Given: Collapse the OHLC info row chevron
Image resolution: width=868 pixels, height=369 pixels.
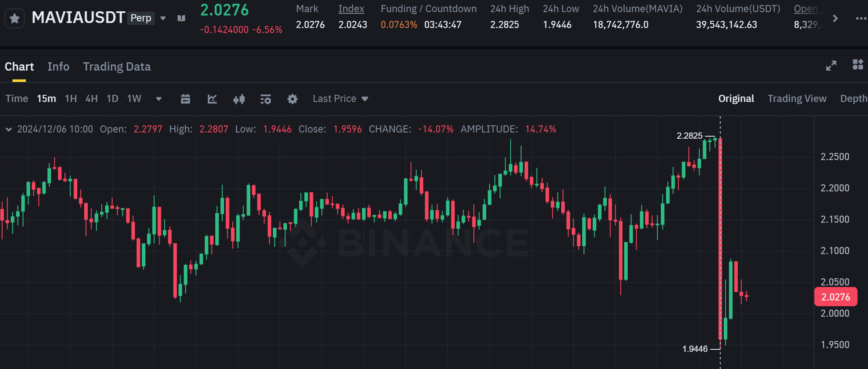Looking at the screenshot, I should (8, 130).
